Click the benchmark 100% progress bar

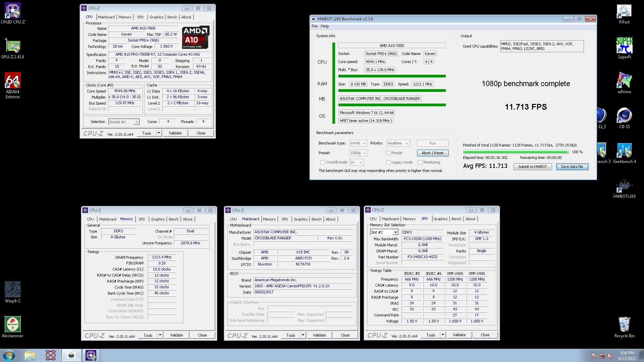(x=516, y=152)
